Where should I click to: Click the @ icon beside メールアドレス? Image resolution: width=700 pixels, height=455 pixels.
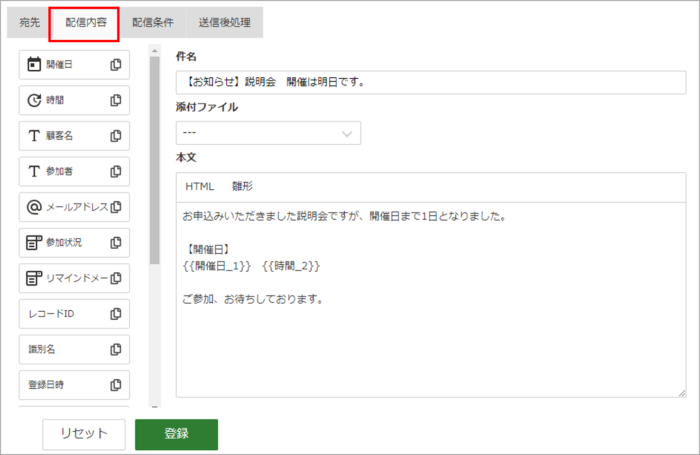(34, 207)
